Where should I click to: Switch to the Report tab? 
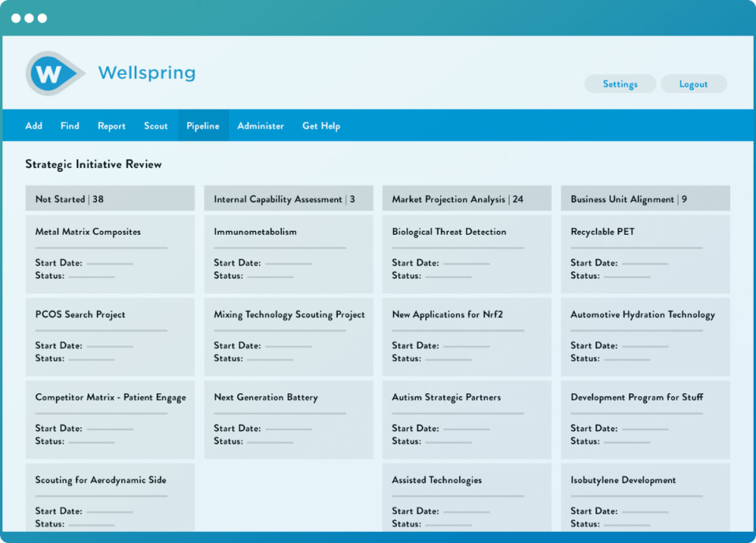click(111, 125)
